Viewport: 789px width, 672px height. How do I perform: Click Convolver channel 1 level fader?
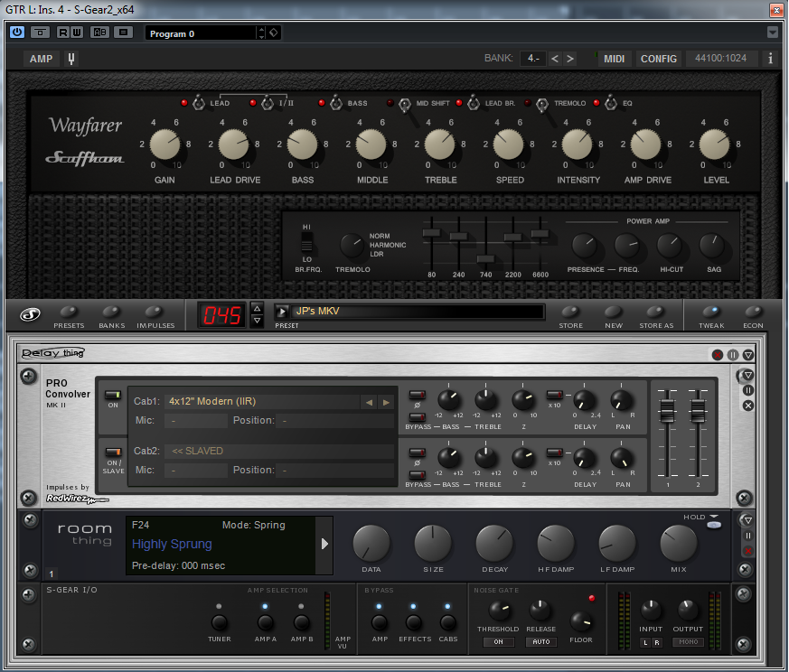[x=667, y=411]
